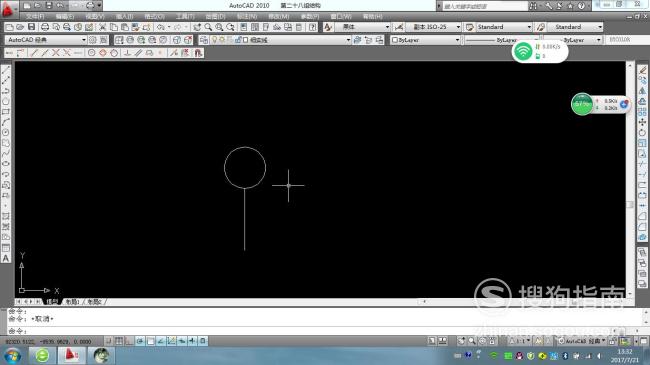This screenshot has width=650, height=365.
Task: Click the Undo arrow icon in standard toolbar
Action: coord(161,27)
